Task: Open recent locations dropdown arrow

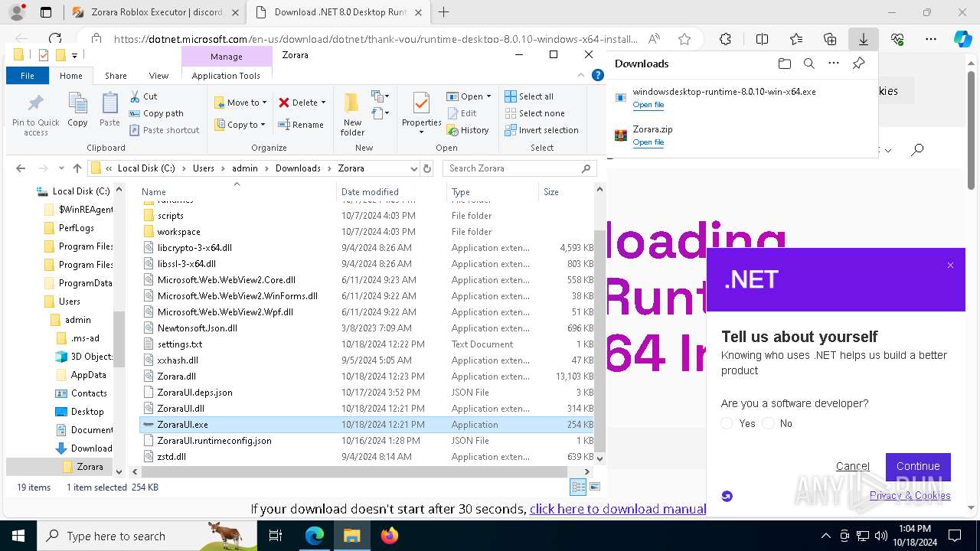Action: click(60, 168)
